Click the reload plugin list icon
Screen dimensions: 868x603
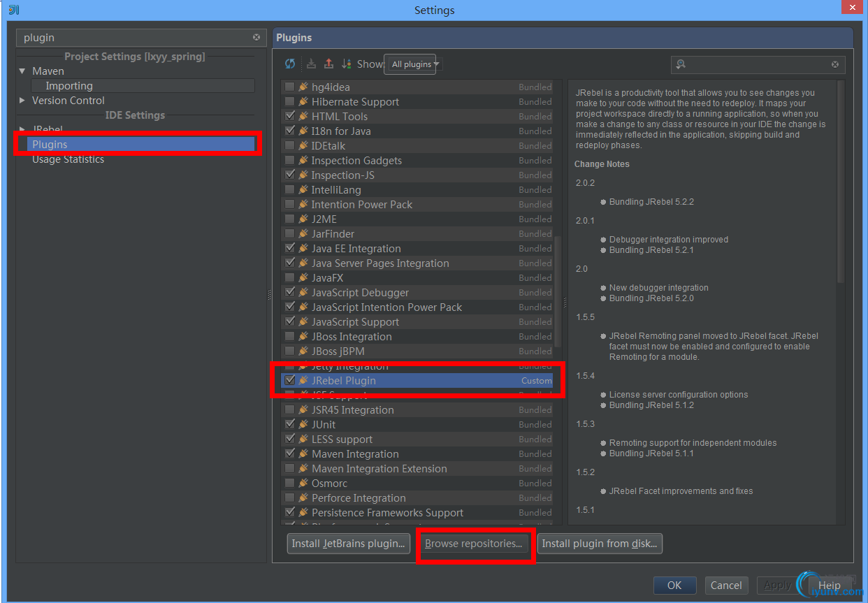coord(290,64)
